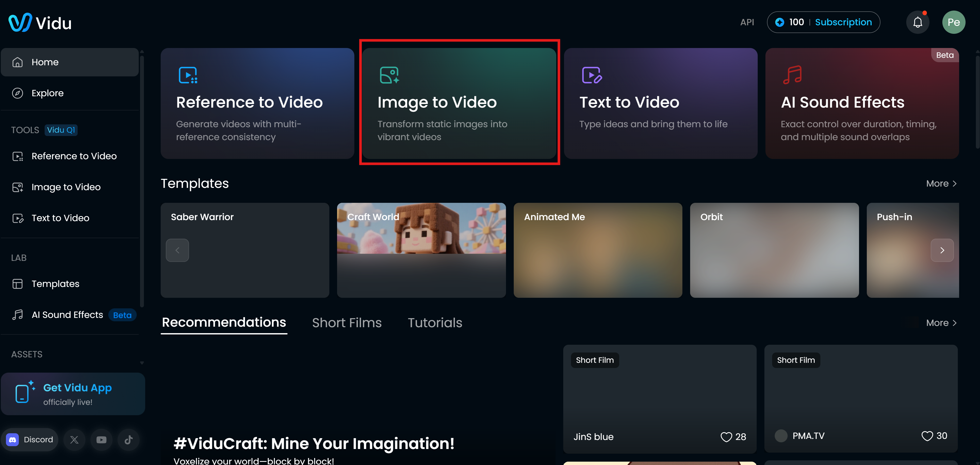This screenshot has width=980, height=465.
Task: Open the Craft World template thumbnail
Action: [x=421, y=250]
